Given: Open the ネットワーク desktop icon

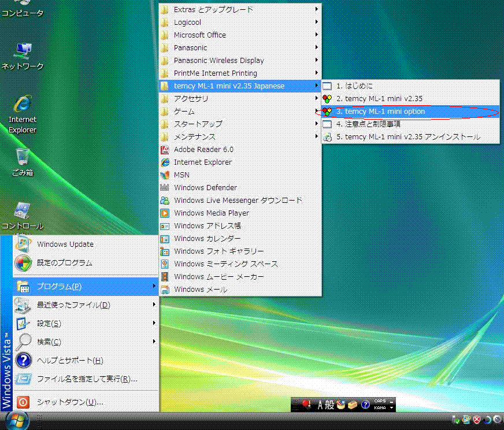Looking at the screenshot, I should tap(23, 56).
